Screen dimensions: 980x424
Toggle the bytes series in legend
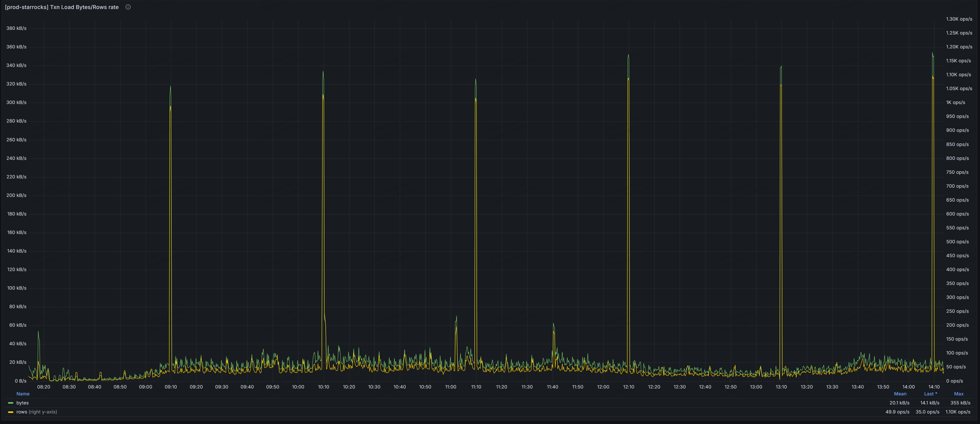point(22,403)
